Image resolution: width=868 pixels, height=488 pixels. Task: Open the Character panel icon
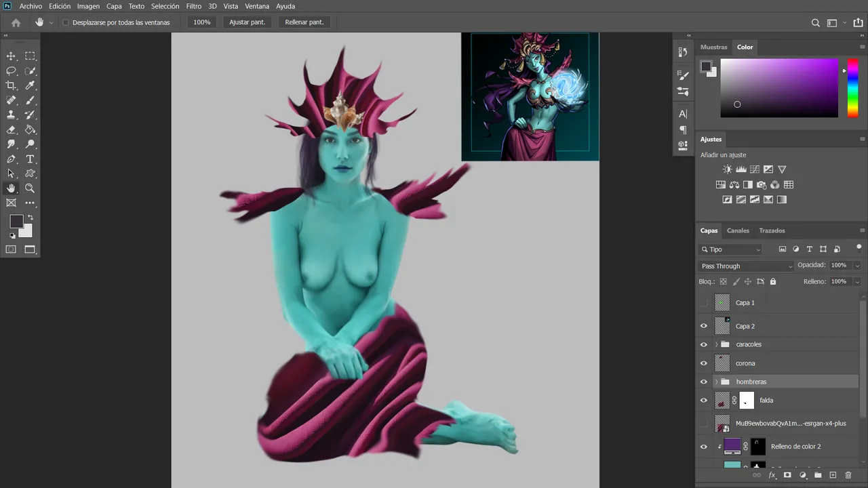pyautogui.click(x=683, y=114)
